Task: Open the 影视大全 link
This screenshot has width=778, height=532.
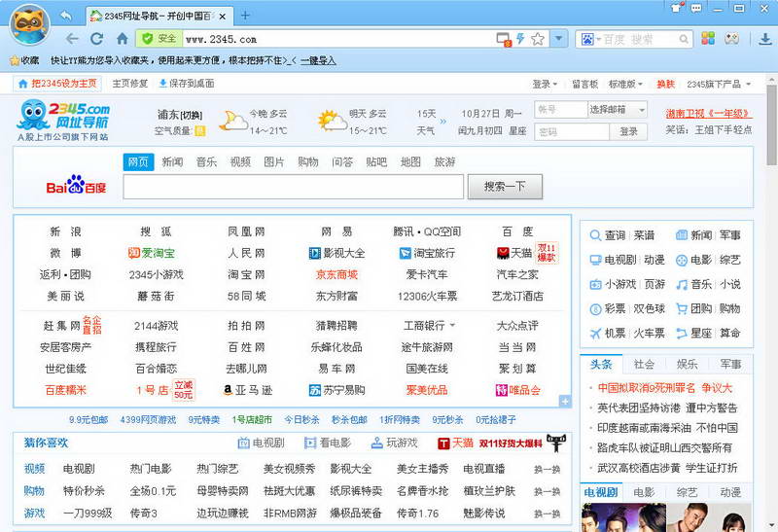Action: point(336,253)
